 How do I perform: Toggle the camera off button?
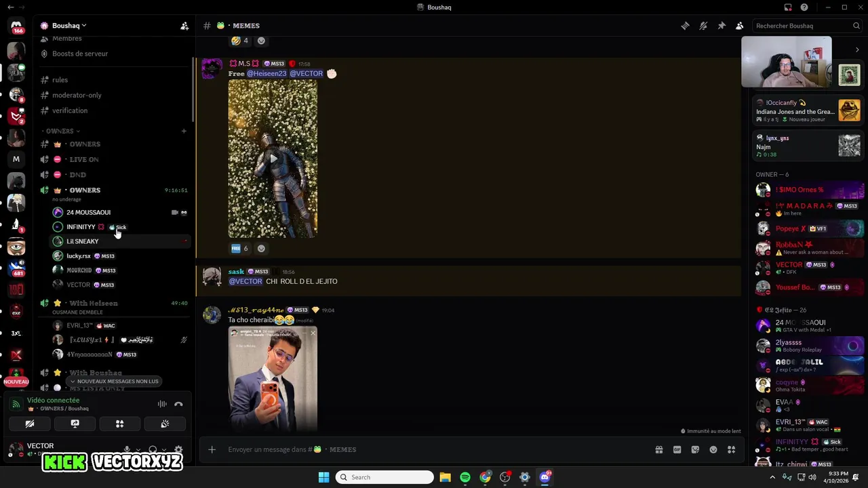30,424
